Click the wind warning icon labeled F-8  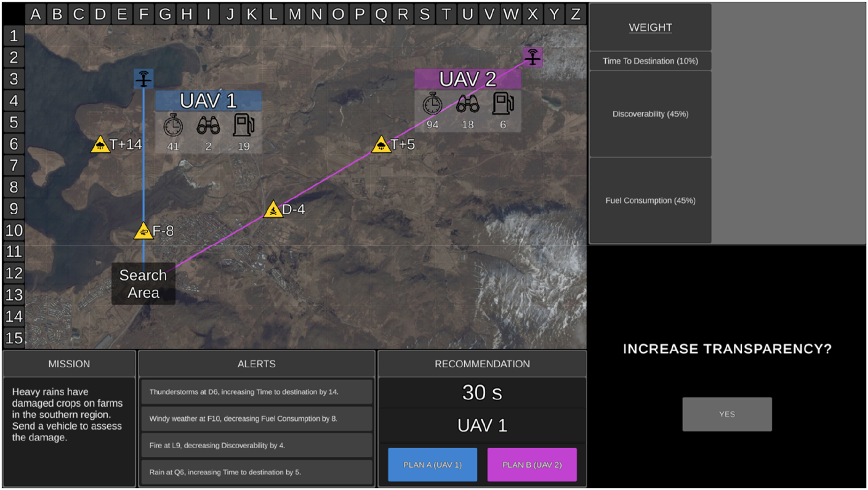pyautogui.click(x=144, y=231)
